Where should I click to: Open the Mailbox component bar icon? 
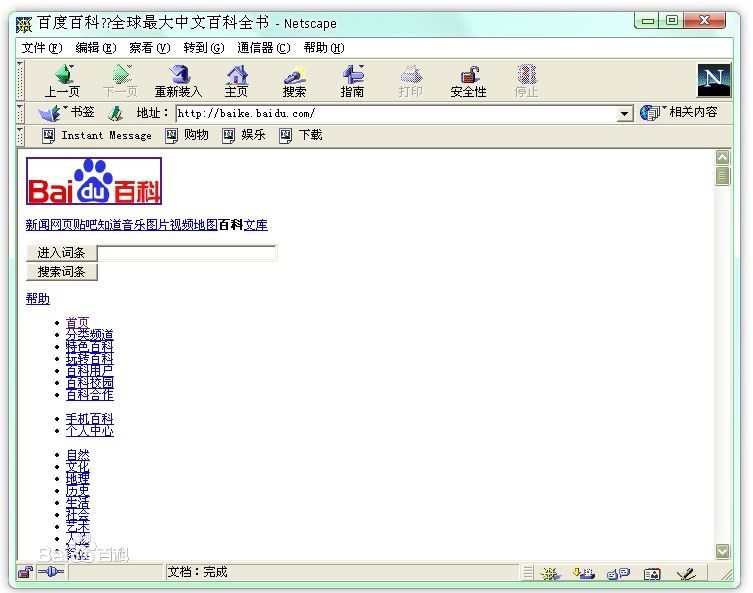584,573
